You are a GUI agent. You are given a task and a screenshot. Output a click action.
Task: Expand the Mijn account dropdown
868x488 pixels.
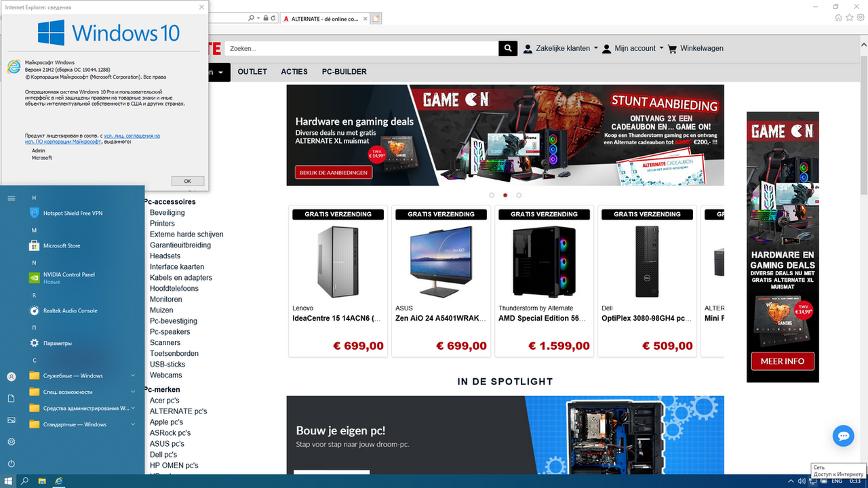tap(632, 49)
